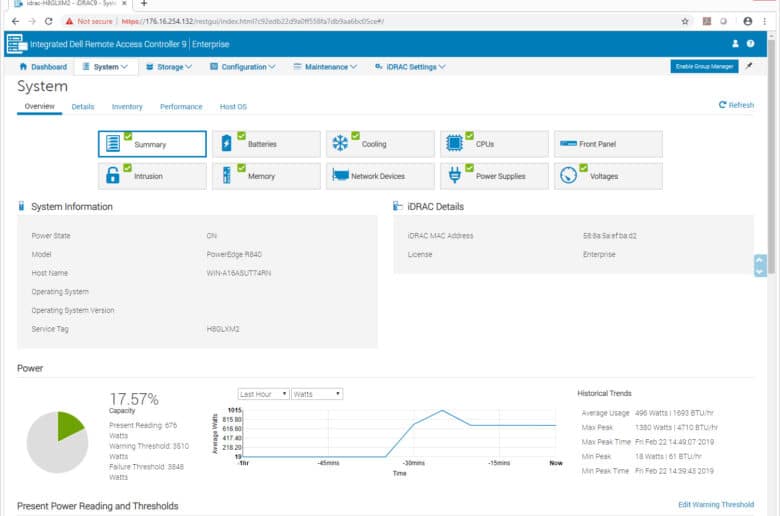Open the Voltages gauge icon
Screen dimensions: 780x516
[568, 175]
